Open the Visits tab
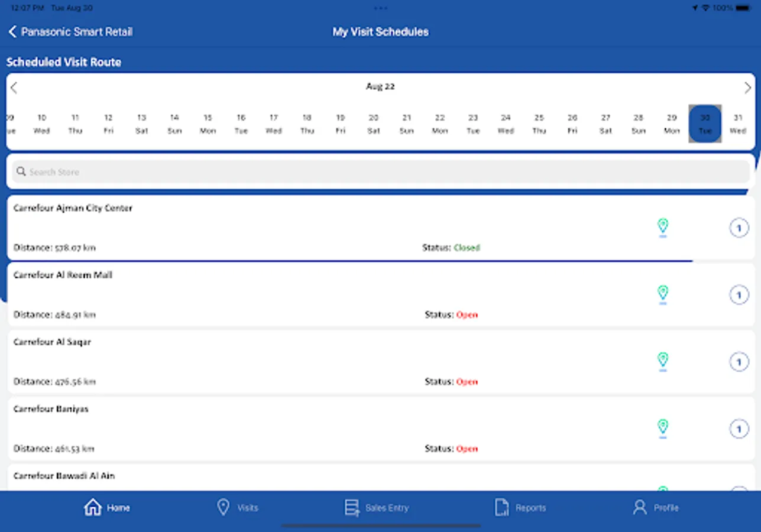 237,508
